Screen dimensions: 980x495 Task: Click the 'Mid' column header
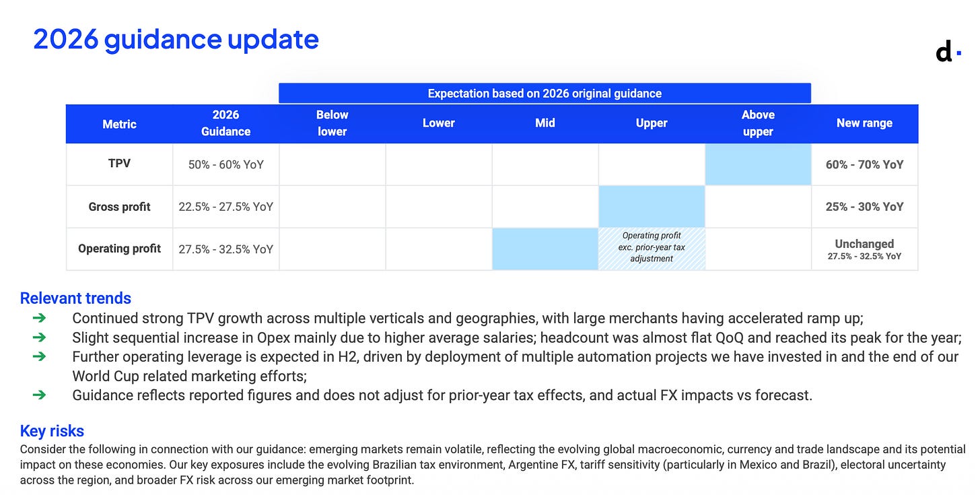pyautogui.click(x=545, y=123)
